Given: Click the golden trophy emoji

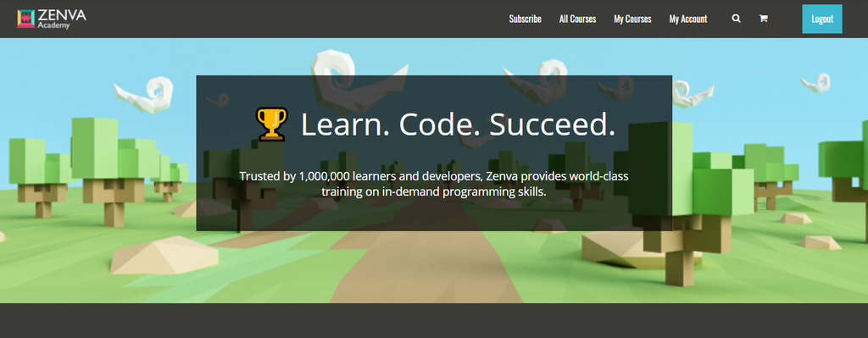Looking at the screenshot, I should [272, 124].
